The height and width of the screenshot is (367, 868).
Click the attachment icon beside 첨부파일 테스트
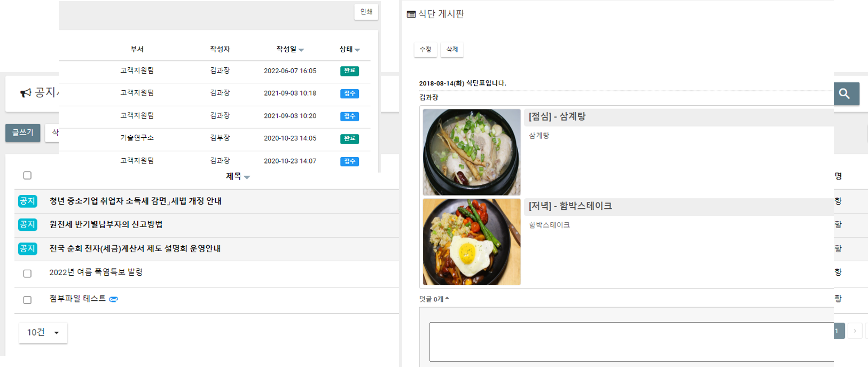point(113,299)
